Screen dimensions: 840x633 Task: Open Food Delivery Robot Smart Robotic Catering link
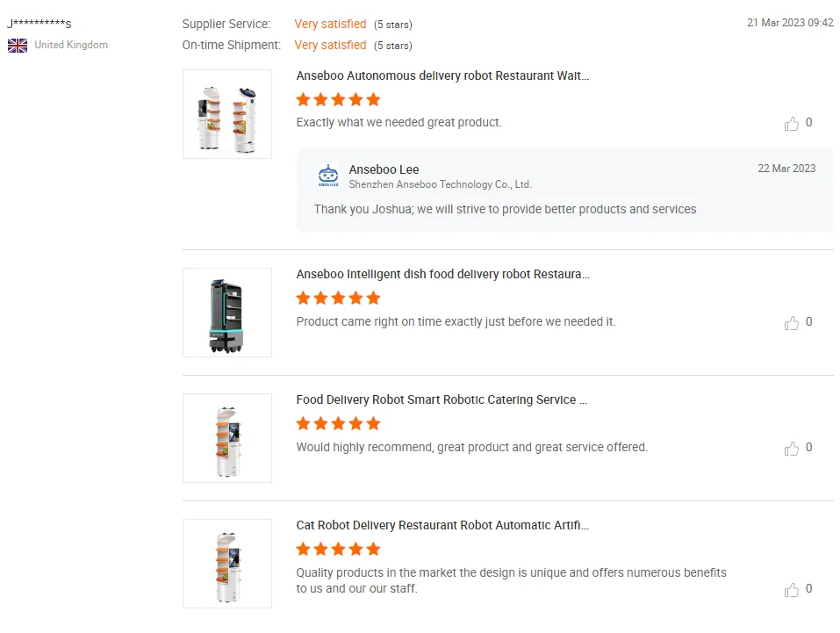point(442,399)
